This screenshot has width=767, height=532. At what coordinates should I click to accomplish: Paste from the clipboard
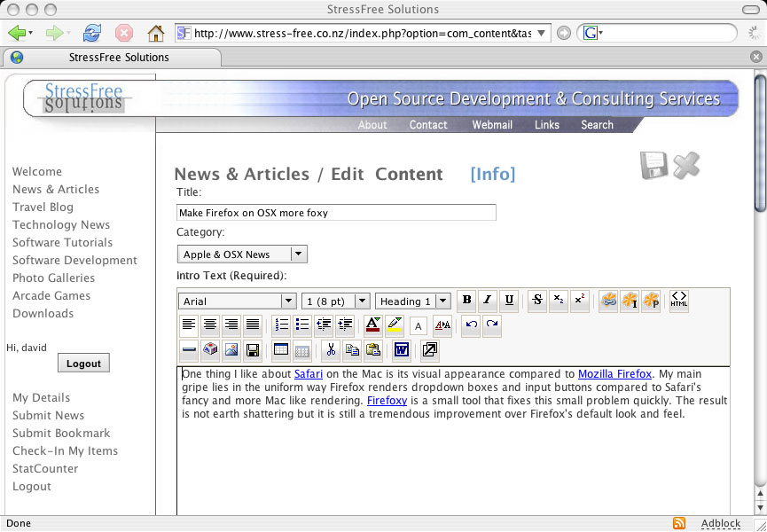pyautogui.click(x=373, y=350)
